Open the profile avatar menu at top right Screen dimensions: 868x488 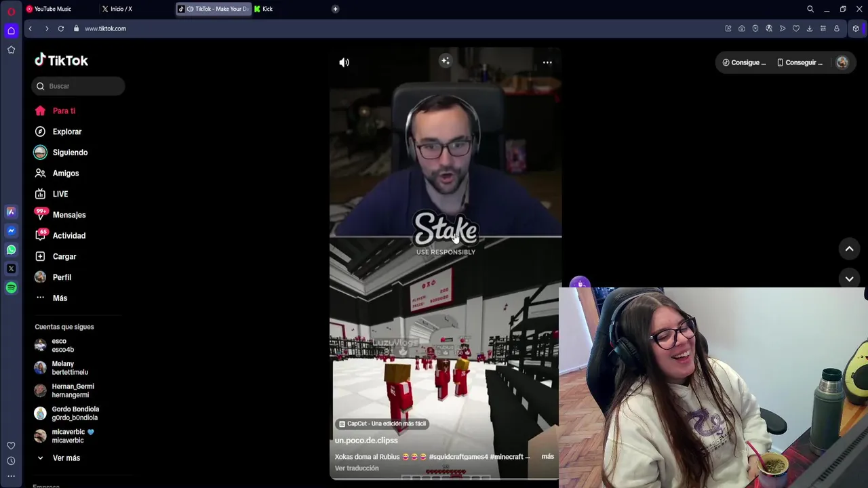pyautogui.click(x=842, y=62)
